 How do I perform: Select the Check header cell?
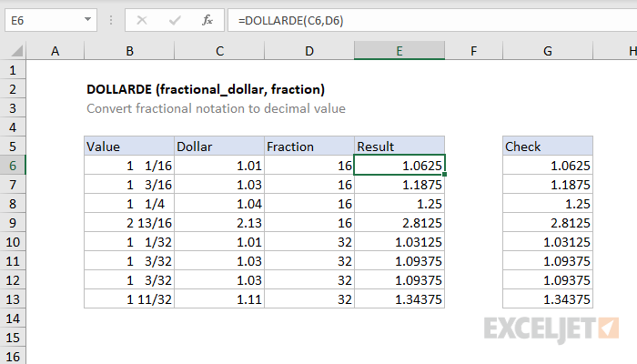pyautogui.click(x=547, y=147)
